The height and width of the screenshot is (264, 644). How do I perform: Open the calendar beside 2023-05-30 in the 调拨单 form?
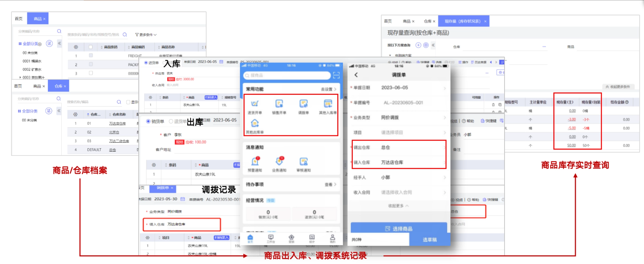[183, 199]
